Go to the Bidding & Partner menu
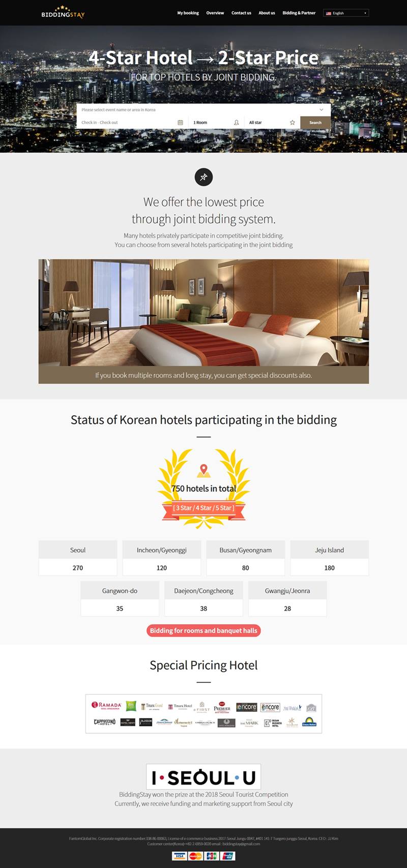The image size is (407, 868). pos(299,13)
